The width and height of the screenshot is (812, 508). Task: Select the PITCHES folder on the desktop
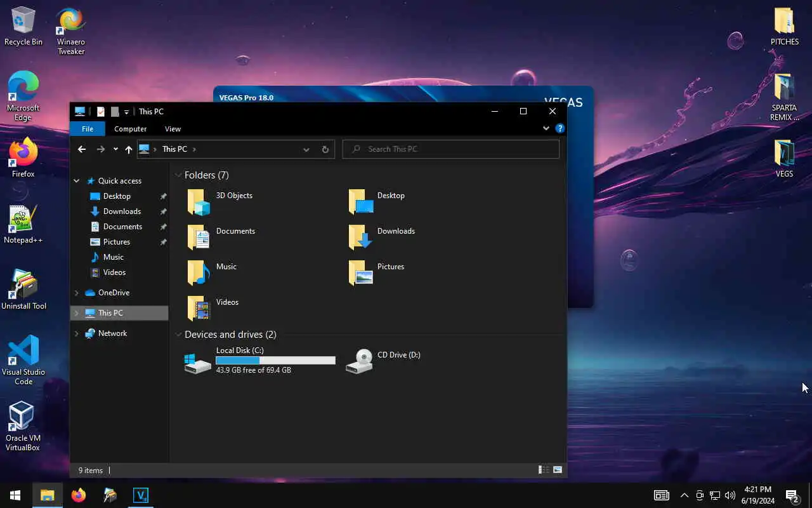click(784, 27)
